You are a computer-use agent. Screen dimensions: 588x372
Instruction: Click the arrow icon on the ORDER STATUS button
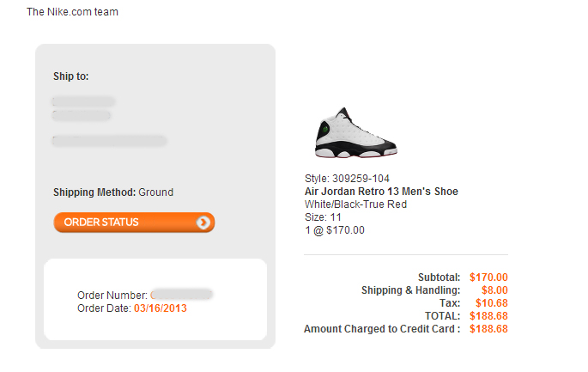(203, 223)
